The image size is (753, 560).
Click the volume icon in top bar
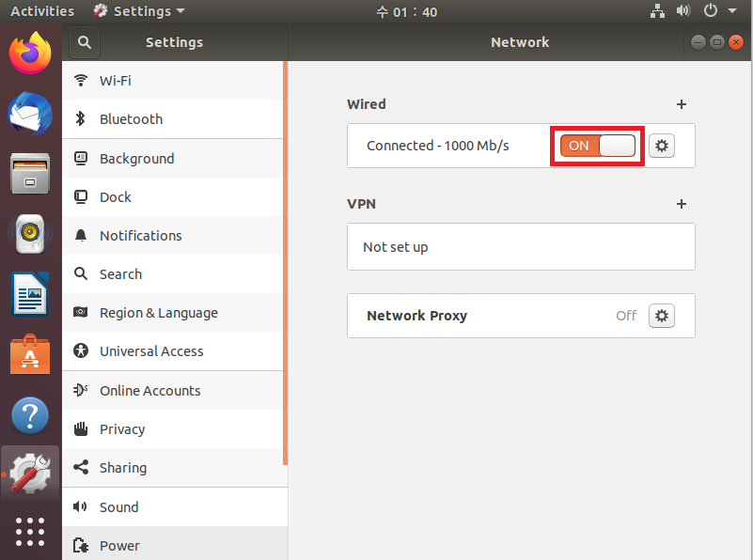click(683, 10)
